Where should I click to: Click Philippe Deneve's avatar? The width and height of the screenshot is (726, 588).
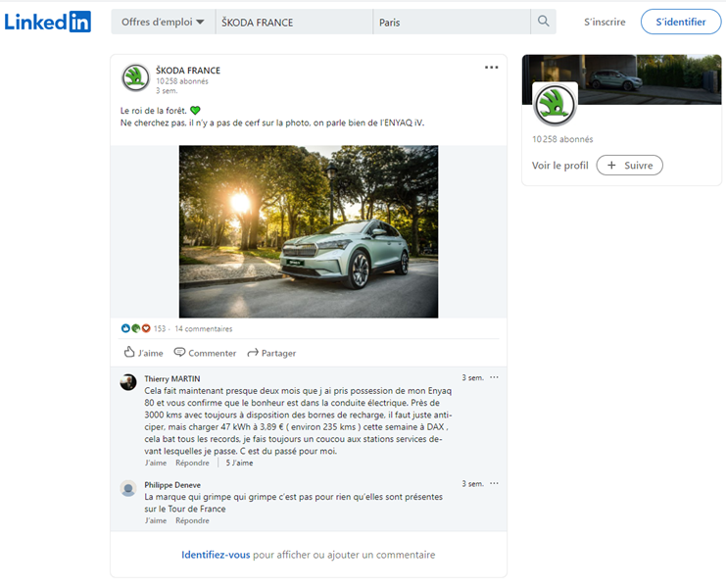pyautogui.click(x=128, y=488)
